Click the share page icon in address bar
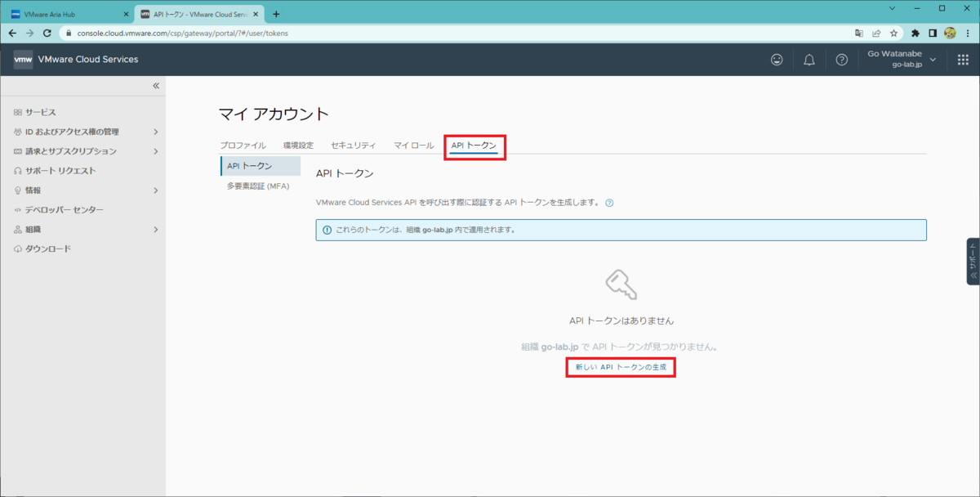The width and height of the screenshot is (980, 497). 876,34
